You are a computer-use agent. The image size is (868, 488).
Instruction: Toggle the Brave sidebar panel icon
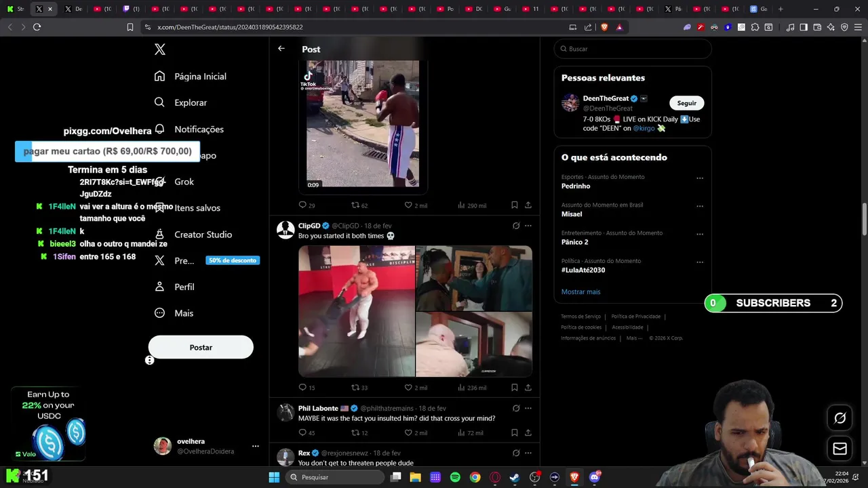point(804,27)
